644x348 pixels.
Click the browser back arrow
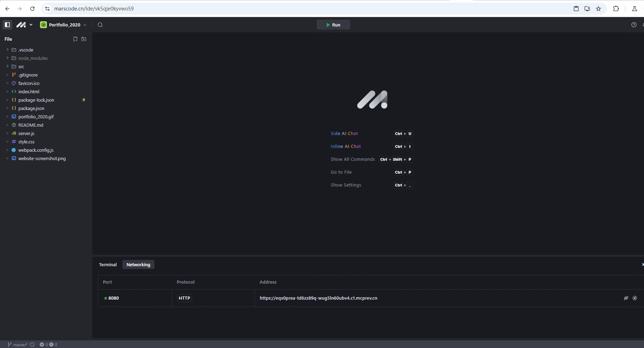(x=7, y=9)
